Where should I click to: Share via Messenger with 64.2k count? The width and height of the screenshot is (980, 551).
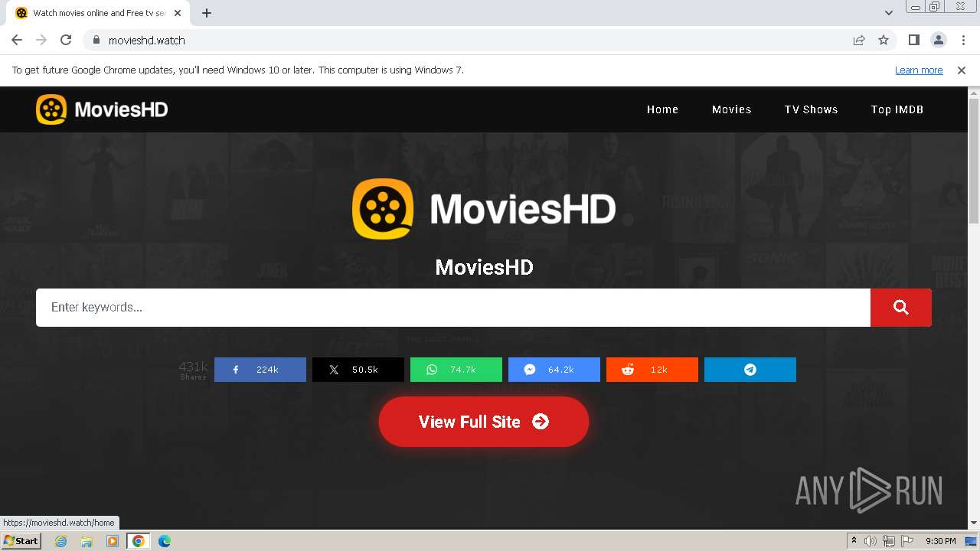(554, 370)
